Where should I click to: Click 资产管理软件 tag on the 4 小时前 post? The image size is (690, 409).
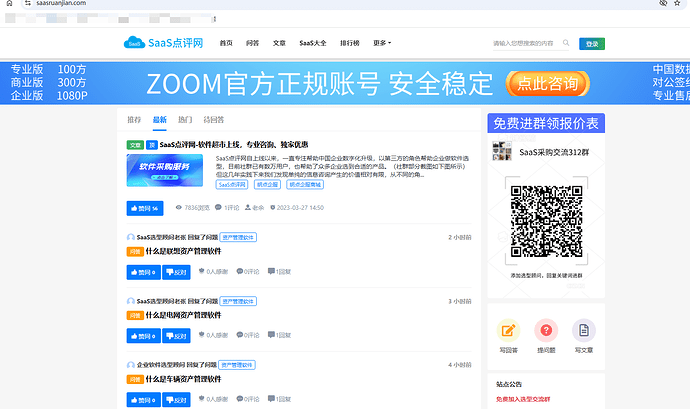237,365
